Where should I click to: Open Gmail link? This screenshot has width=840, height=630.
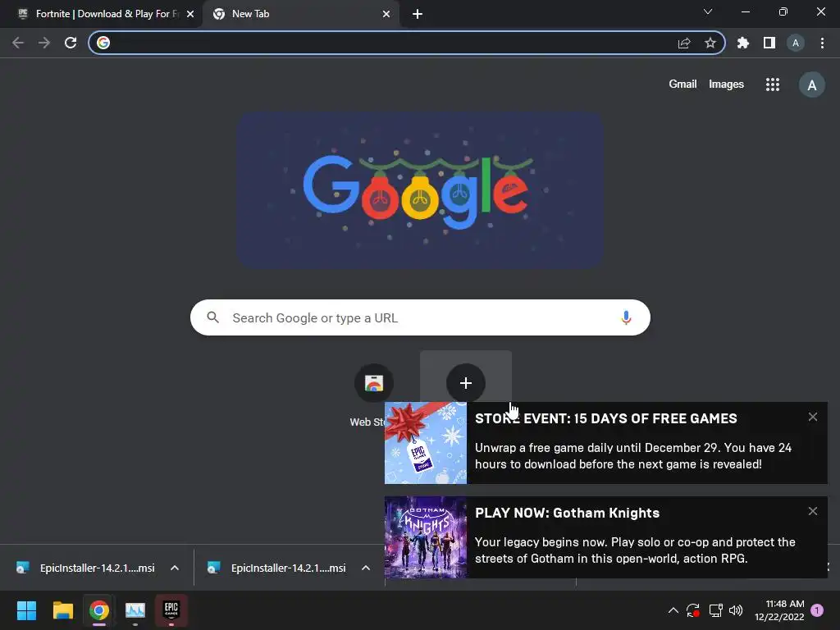pos(682,84)
